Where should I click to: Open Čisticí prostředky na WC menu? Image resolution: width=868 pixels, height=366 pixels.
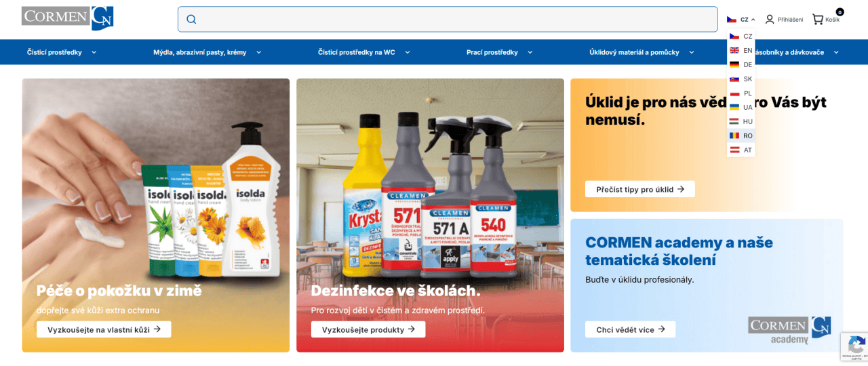tap(364, 52)
